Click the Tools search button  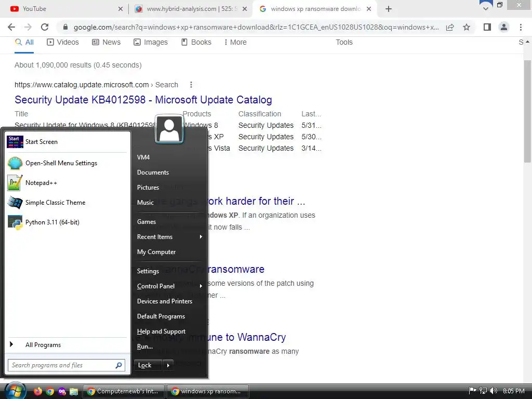coord(344,42)
